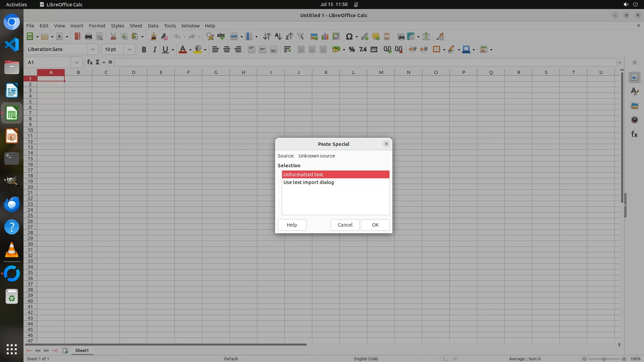Open the Function Wizard fx icon
The height and width of the screenshot is (362, 644).
pyautogui.click(x=90, y=62)
